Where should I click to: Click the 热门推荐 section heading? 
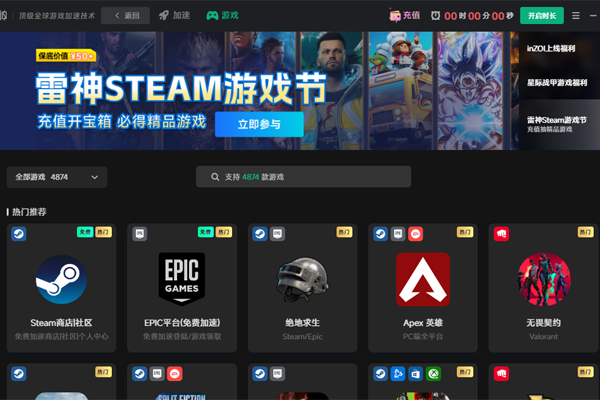[x=29, y=212]
